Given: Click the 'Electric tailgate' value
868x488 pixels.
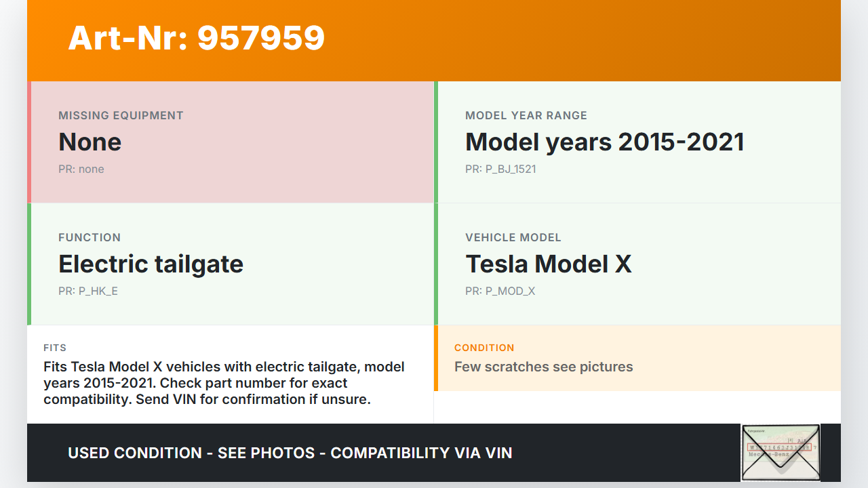Looking at the screenshot, I should 151,264.
